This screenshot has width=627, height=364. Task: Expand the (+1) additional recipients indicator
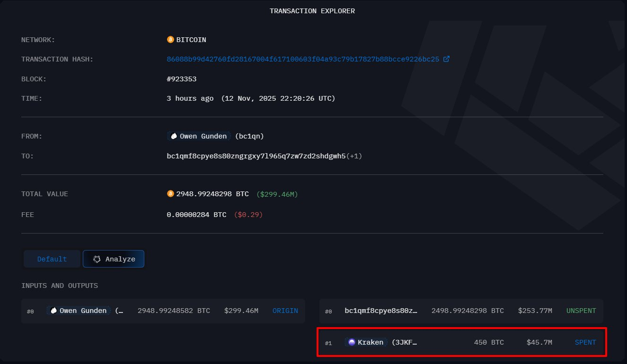354,156
